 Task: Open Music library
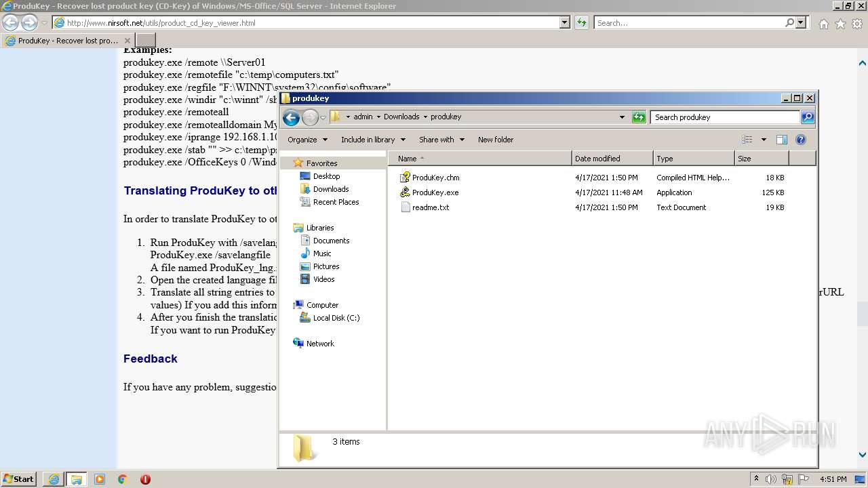pos(322,253)
